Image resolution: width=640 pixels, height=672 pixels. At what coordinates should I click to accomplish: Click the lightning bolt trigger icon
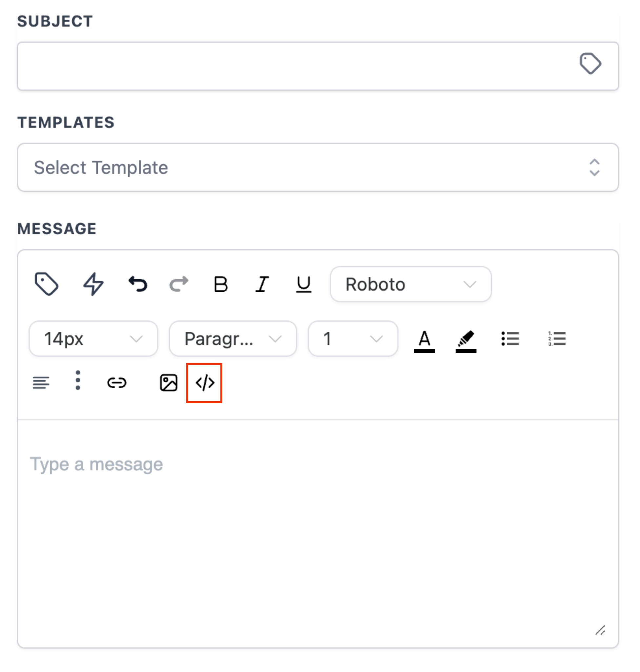(x=93, y=284)
